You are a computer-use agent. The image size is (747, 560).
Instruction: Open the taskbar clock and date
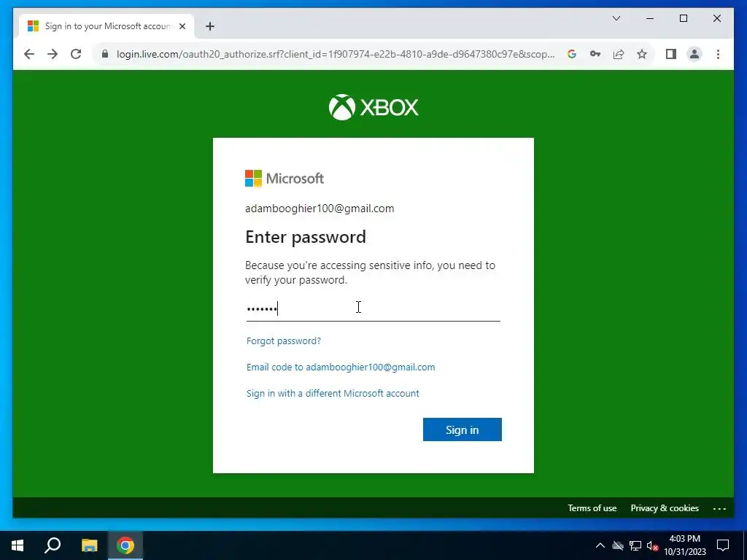coord(684,545)
